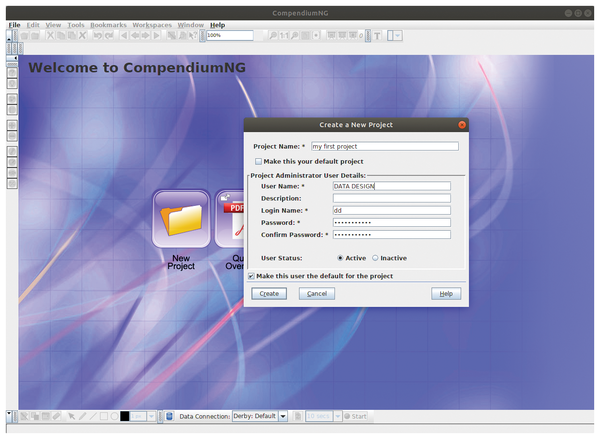Viewport: 600px width, 439px height.
Task: Select the rectangle shape tool in bottom toolbar
Action: coord(104,416)
